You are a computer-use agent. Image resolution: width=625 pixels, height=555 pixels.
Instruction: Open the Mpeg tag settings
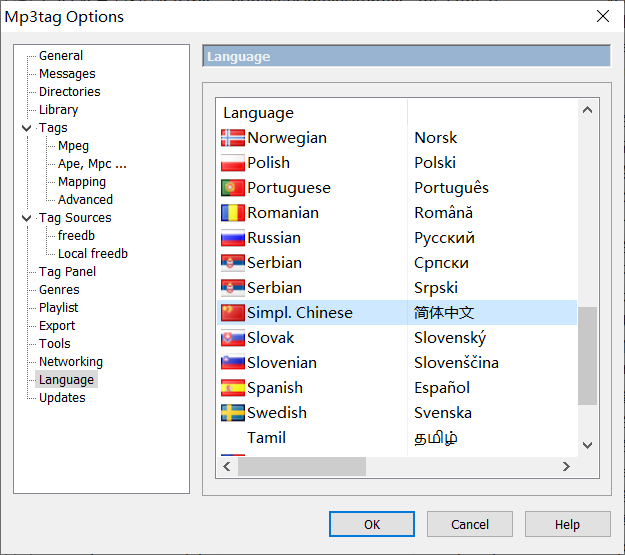point(73,146)
